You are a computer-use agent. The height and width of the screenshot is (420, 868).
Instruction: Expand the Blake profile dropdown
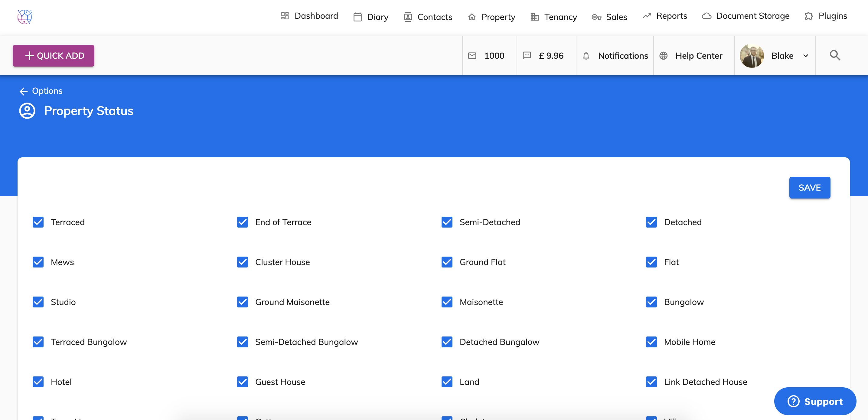click(x=806, y=56)
